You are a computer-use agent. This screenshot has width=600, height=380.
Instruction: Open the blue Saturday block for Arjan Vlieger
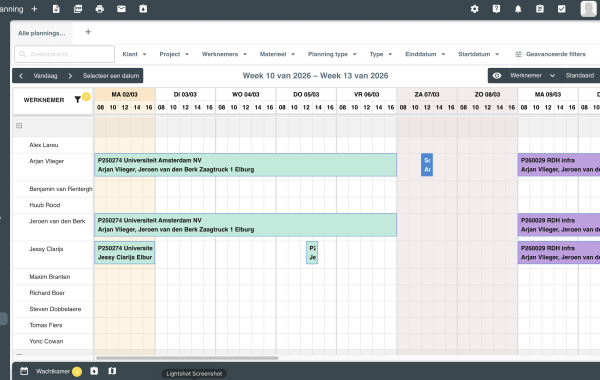427,165
